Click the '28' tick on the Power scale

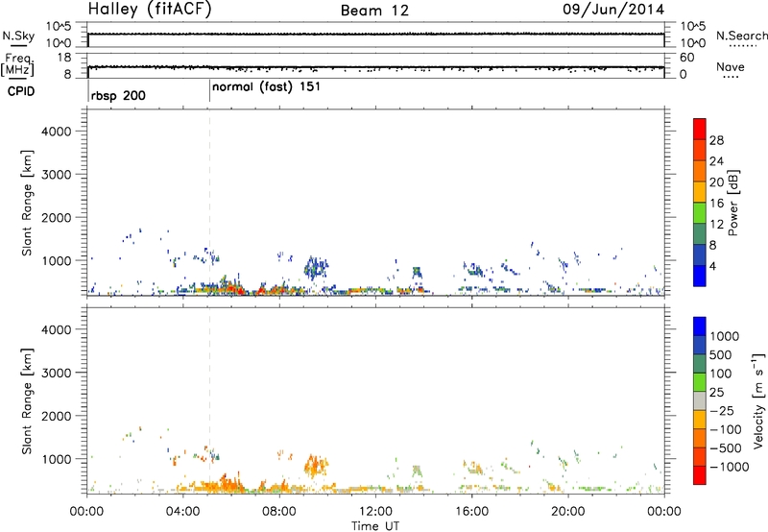(716, 140)
